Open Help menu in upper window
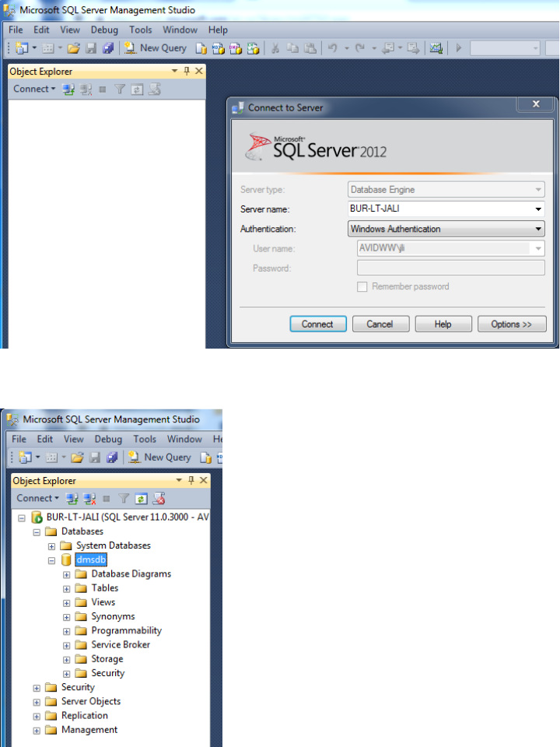 click(218, 30)
